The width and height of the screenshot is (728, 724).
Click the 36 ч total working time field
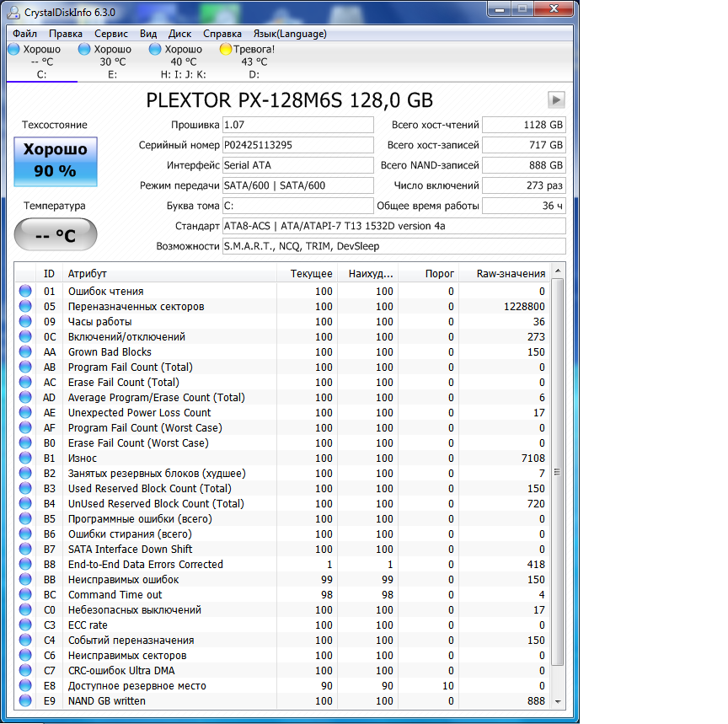524,206
